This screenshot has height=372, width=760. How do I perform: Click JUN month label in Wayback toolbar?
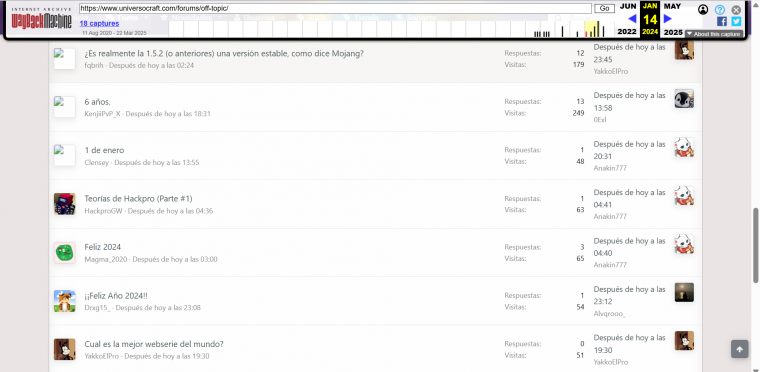628,6
